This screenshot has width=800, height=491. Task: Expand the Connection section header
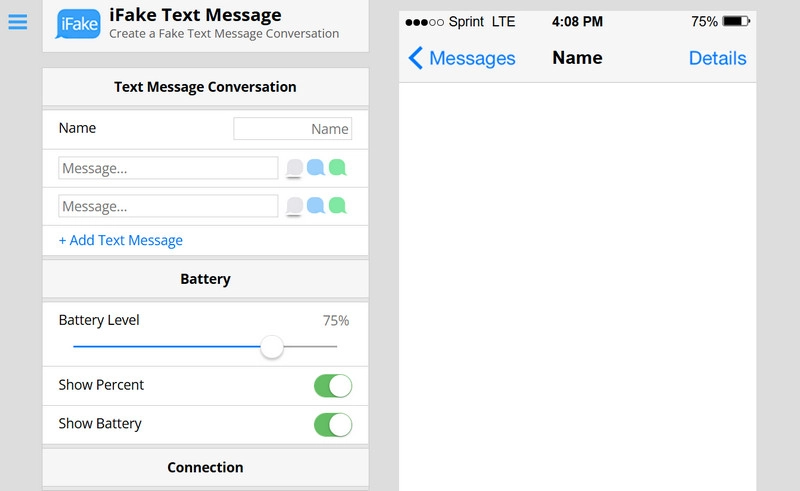[205, 468]
